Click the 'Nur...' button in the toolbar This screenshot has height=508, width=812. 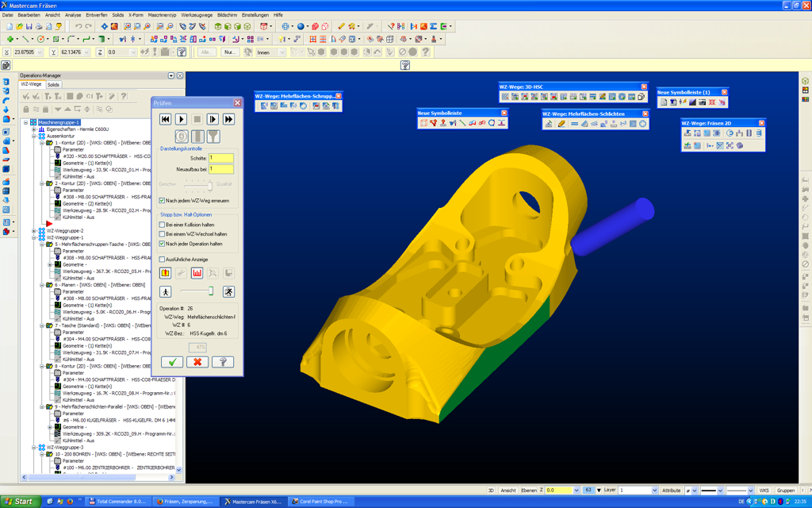tap(231, 52)
